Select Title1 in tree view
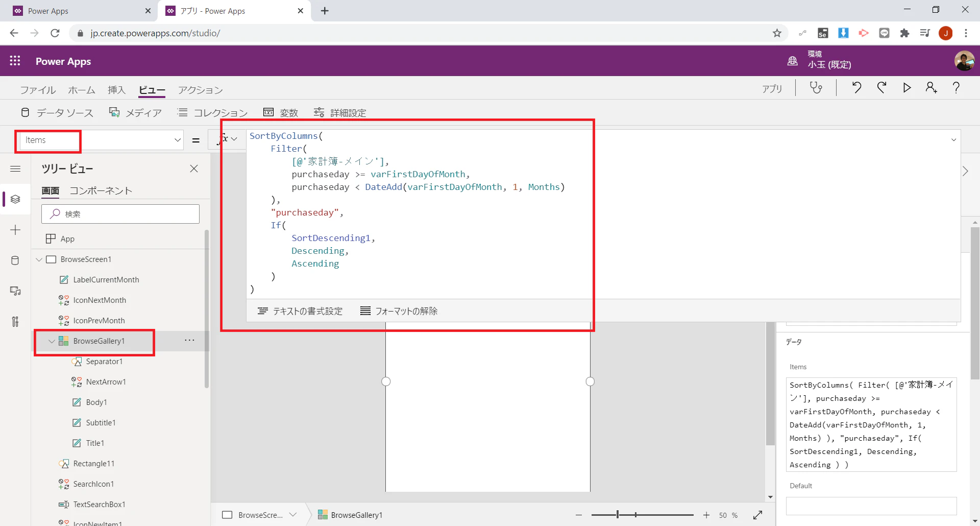The width and height of the screenshot is (980, 526). point(95,443)
